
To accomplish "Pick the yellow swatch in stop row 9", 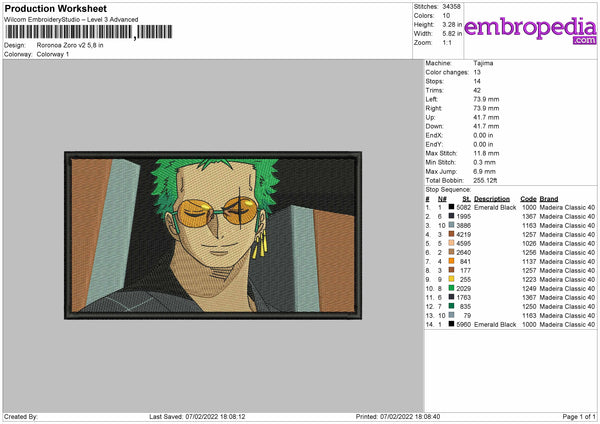I will [452, 279].
